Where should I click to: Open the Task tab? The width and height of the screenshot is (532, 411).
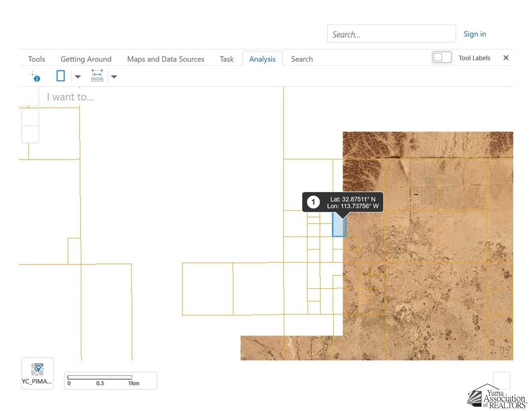tap(227, 59)
